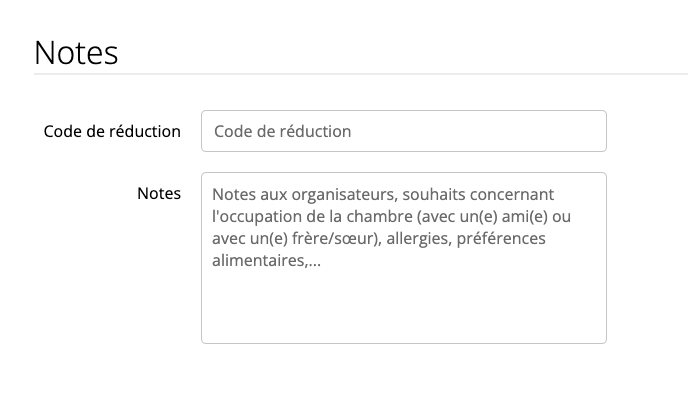Click the word 'allergies' in the placeholder

[x=419, y=238]
